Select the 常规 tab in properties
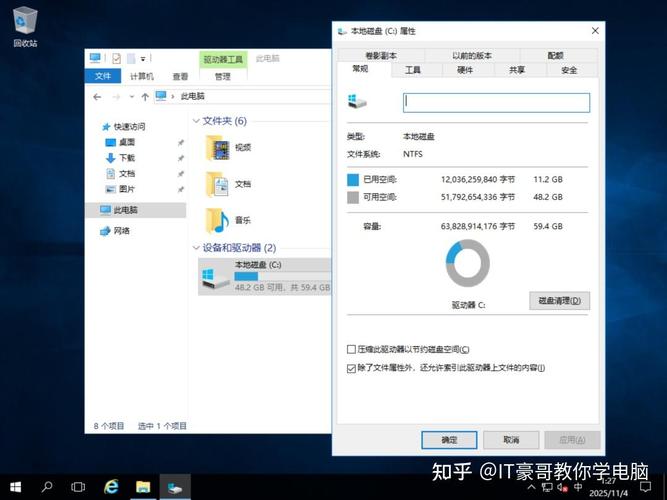 pos(360,69)
